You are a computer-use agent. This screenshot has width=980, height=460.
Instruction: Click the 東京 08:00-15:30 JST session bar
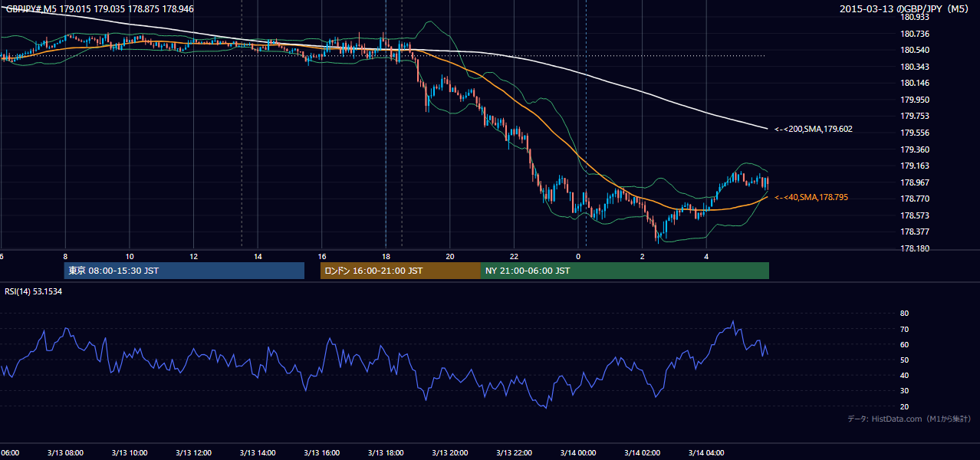(x=184, y=271)
